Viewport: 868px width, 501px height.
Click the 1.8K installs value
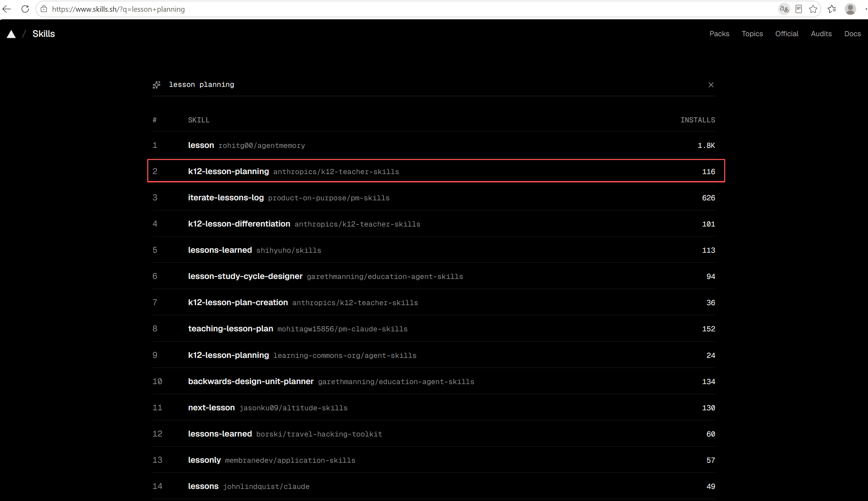click(706, 146)
